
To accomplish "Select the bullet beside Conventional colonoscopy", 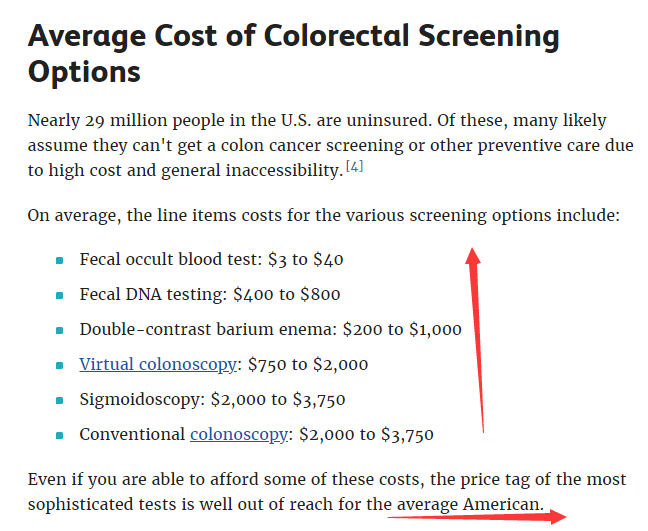I will (60, 435).
